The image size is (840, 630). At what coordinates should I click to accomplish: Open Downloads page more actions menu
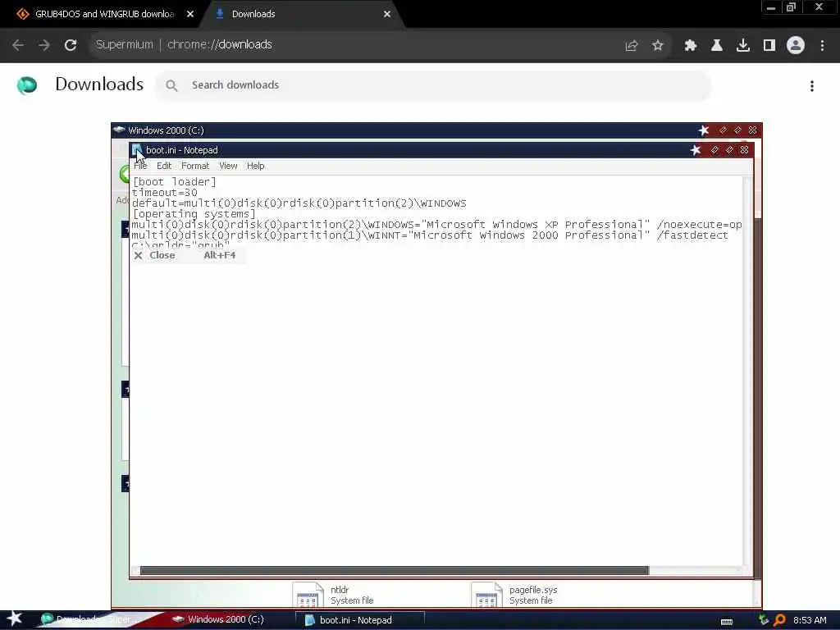[x=812, y=85]
